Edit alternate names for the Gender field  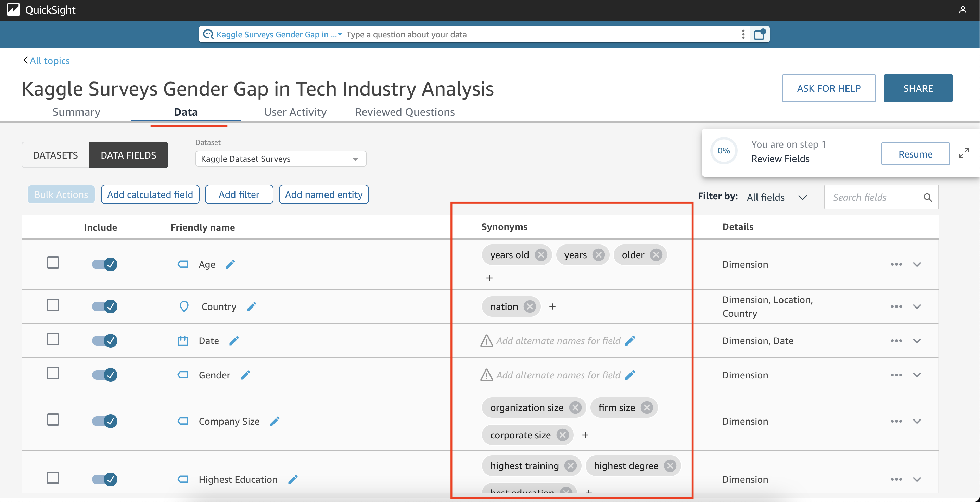pos(630,375)
